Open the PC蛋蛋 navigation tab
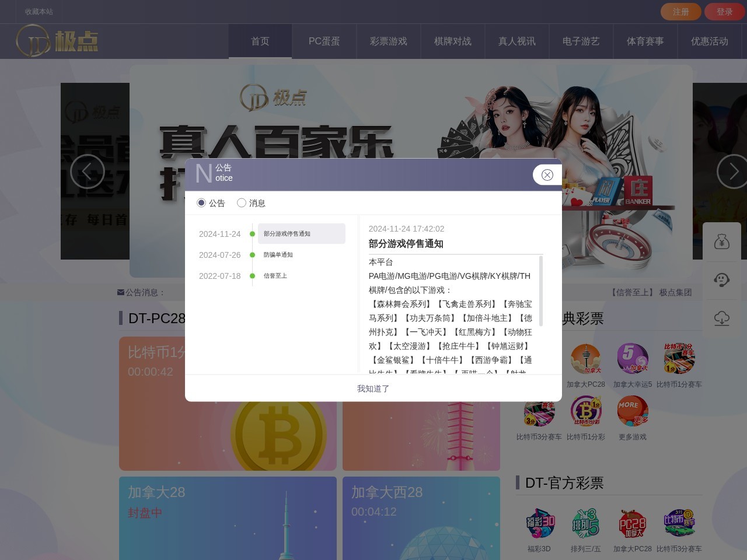This screenshot has height=560, width=747. (x=324, y=41)
